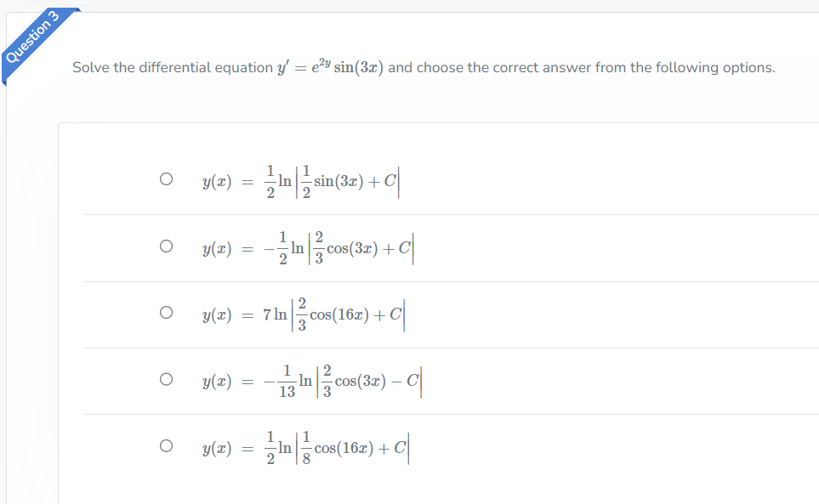
Task: Select the radio button for answer with sin(3x)
Action: (x=167, y=178)
